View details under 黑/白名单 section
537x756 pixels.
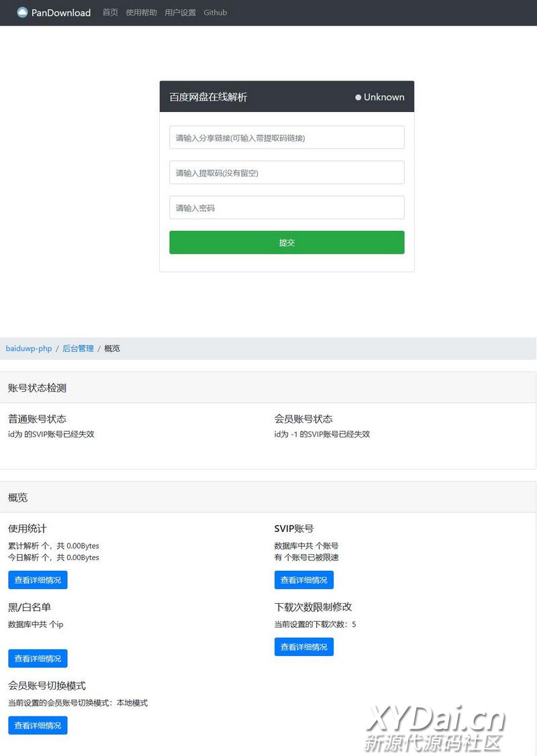point(38,659)
